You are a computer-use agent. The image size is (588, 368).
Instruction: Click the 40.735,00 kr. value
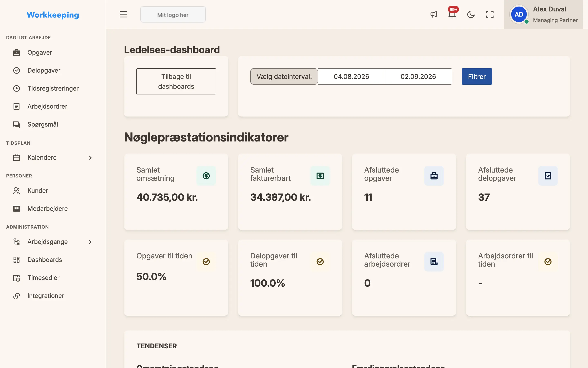pyautogui.click(x=167, y=197)
